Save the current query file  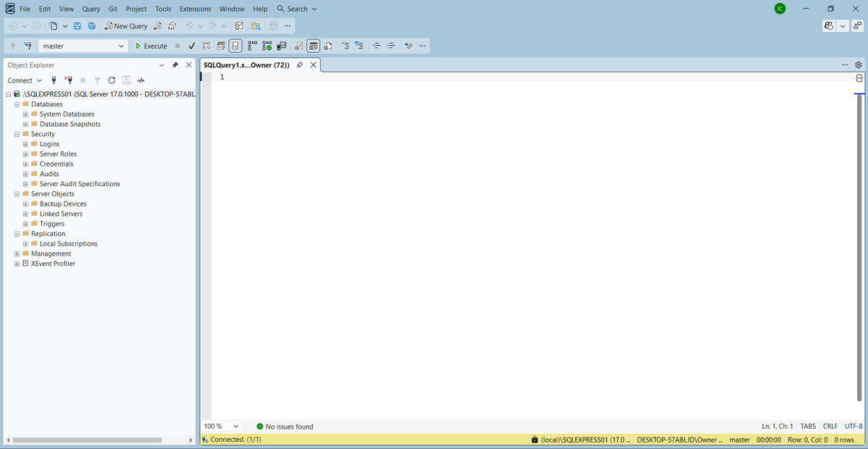tap(77, 25)
